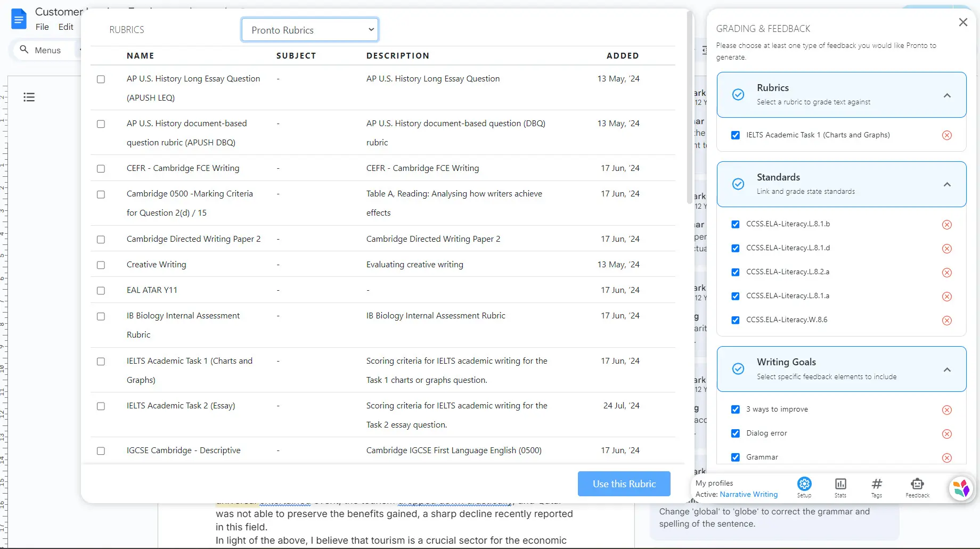Remove the IELTS Academic Task 1 rubric
This screenshot has height=549, width=980.
[946, 135]
